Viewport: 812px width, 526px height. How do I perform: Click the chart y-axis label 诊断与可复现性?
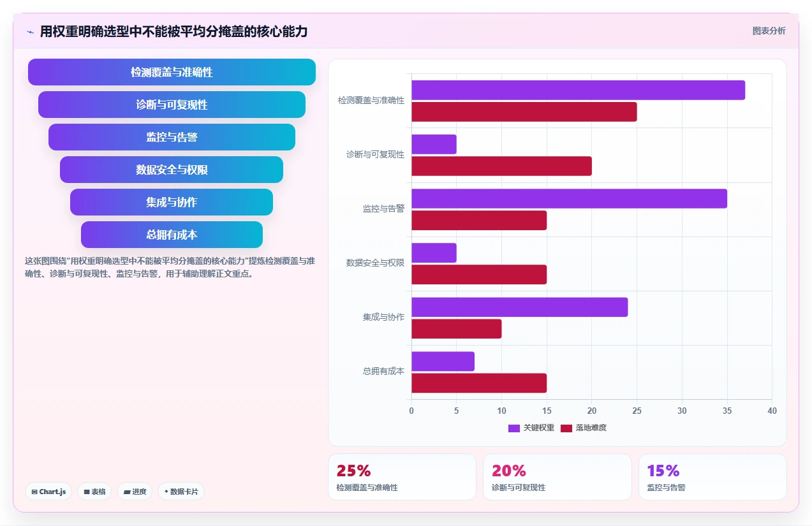[375, 155]
